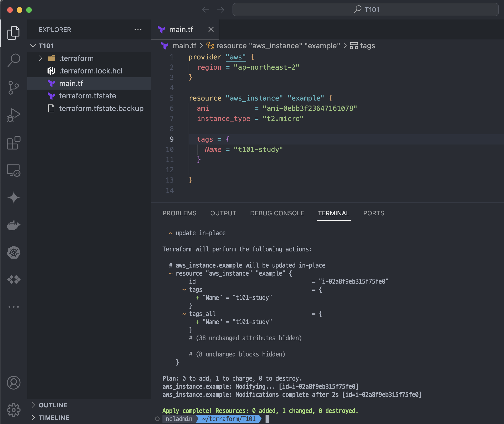Open Explorer more actions ellipsis menu
Screen dimensions: 504x424
138,29
